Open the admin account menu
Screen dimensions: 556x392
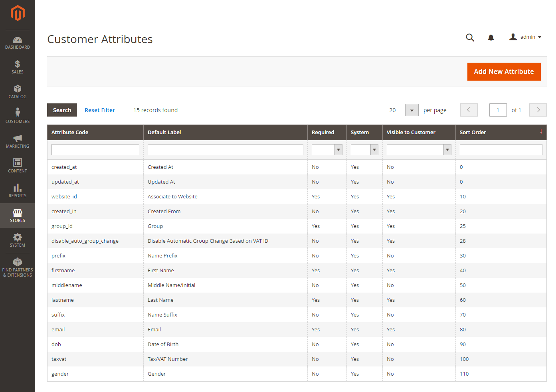tap(525, 37)
